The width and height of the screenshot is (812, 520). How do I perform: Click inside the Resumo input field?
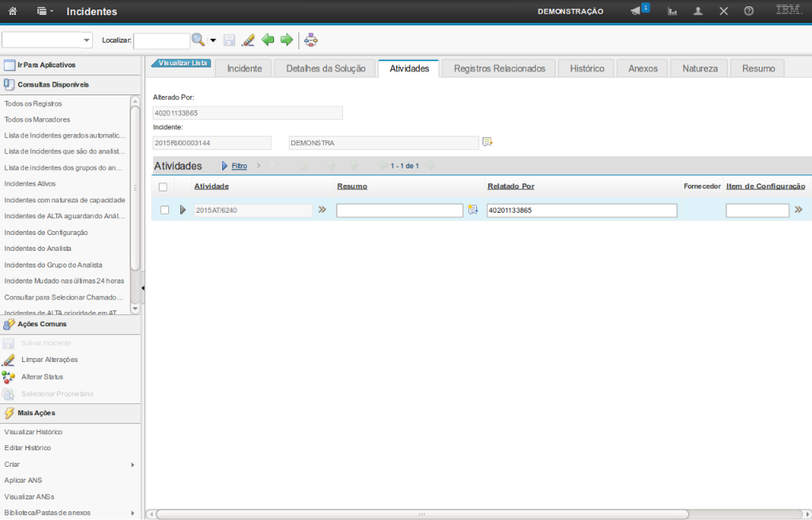[399, 210]
